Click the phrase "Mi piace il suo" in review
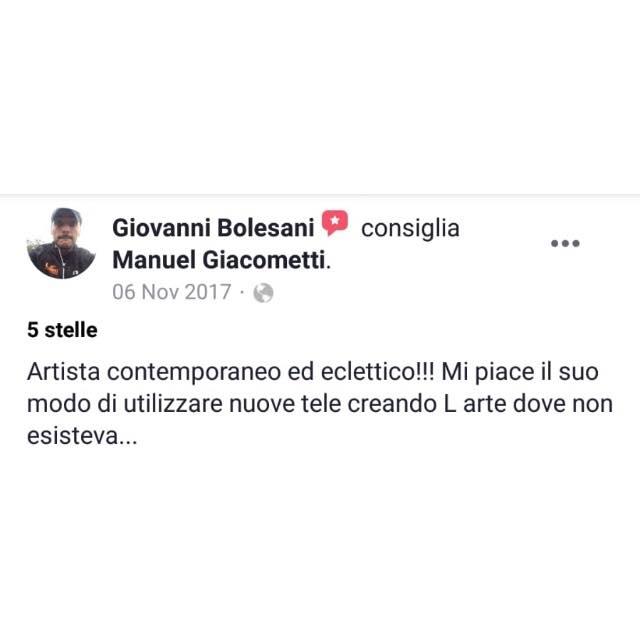Image resolution: width=640 pixels, height=640 pixels. (520, 372)
